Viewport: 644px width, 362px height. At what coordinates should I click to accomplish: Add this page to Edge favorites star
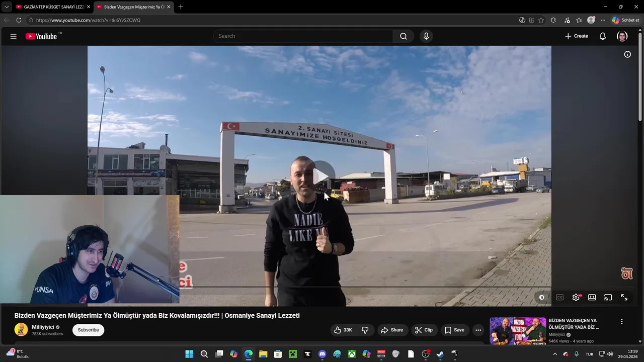click(x=541, y=20)
